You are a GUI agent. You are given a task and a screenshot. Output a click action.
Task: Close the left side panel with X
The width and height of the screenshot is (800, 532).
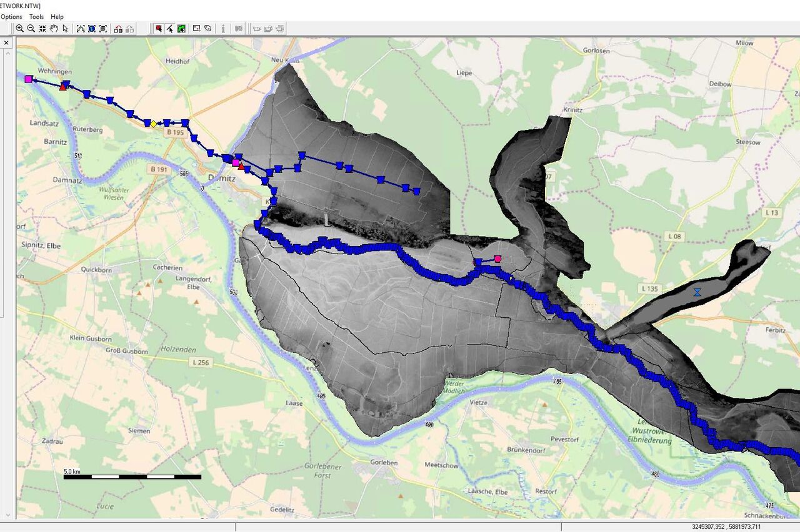click(x=6, y=43)
